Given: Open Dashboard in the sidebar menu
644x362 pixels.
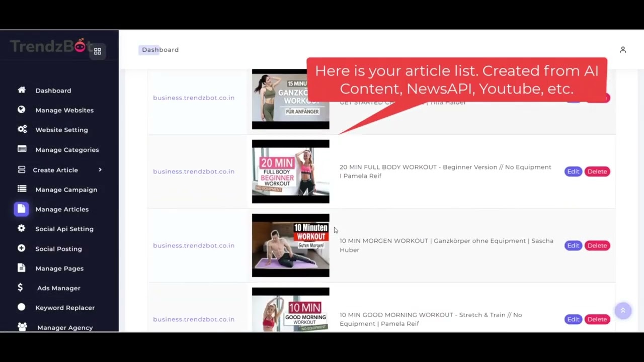Looking at the screenshot, I should [x=53, y=90].
